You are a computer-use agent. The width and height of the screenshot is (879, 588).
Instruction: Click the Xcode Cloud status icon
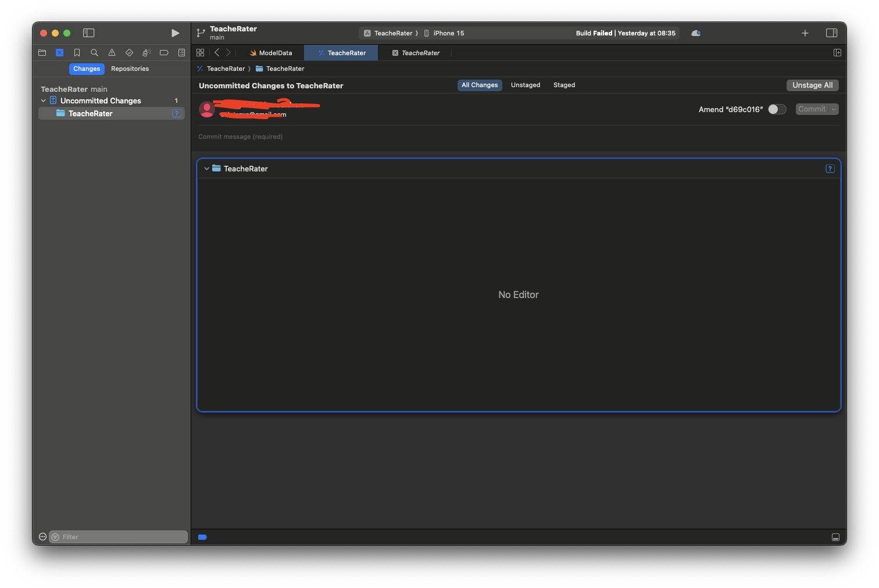(x=696, y=33)
